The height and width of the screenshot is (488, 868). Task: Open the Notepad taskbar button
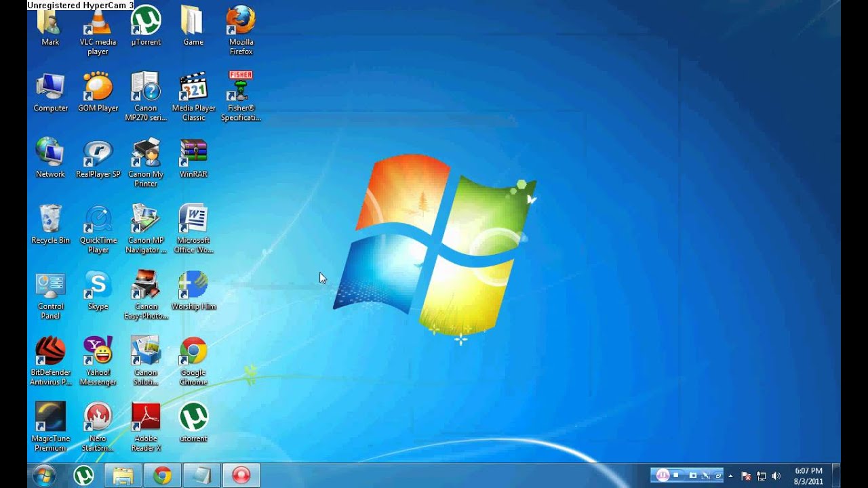click(x=201, y=476)
